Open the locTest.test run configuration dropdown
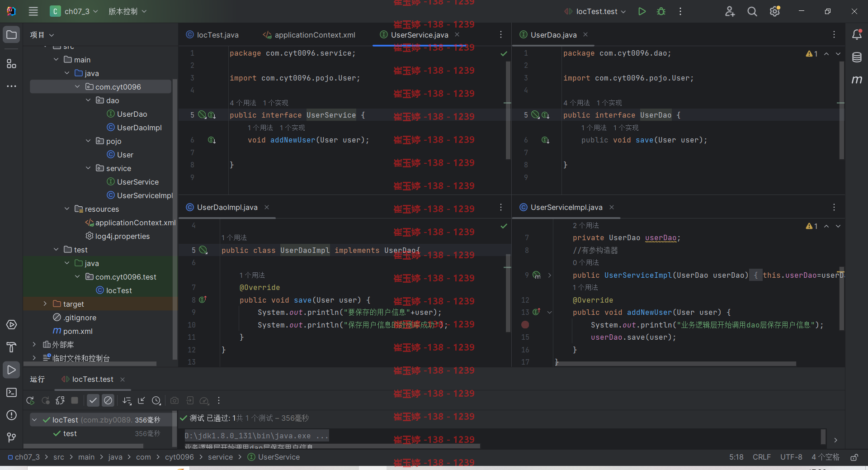 point(595,11)
